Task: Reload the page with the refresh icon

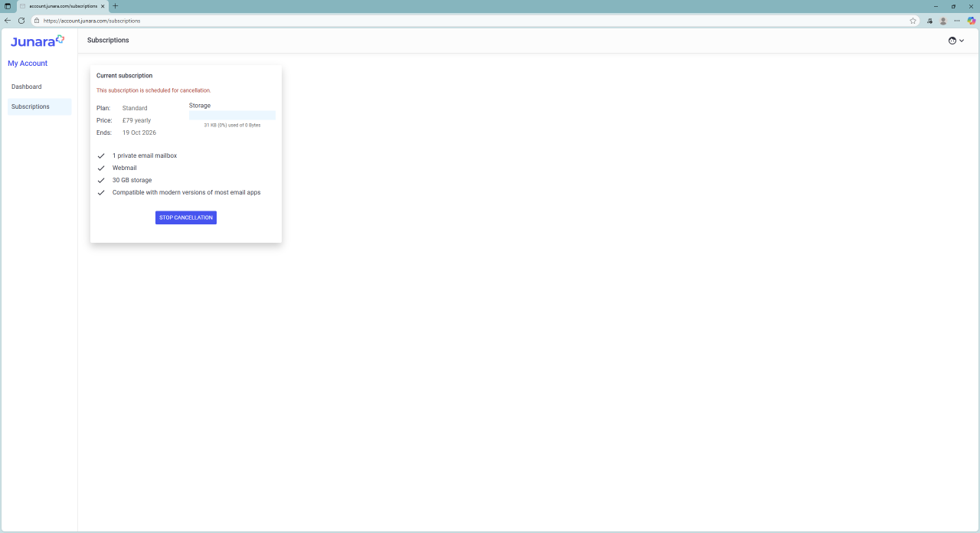Action: pyautogui.click(x=21, y=21)
